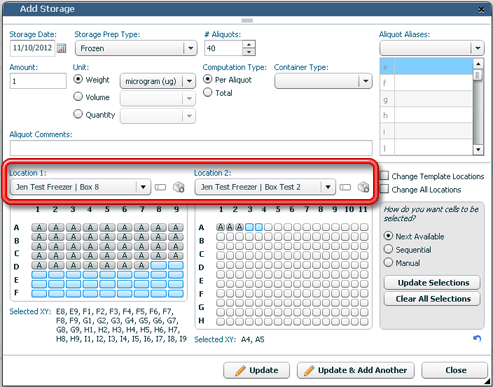Click the blue undo arrow icon
Viewport: 493px width, 387px height.
pos(477,339)
